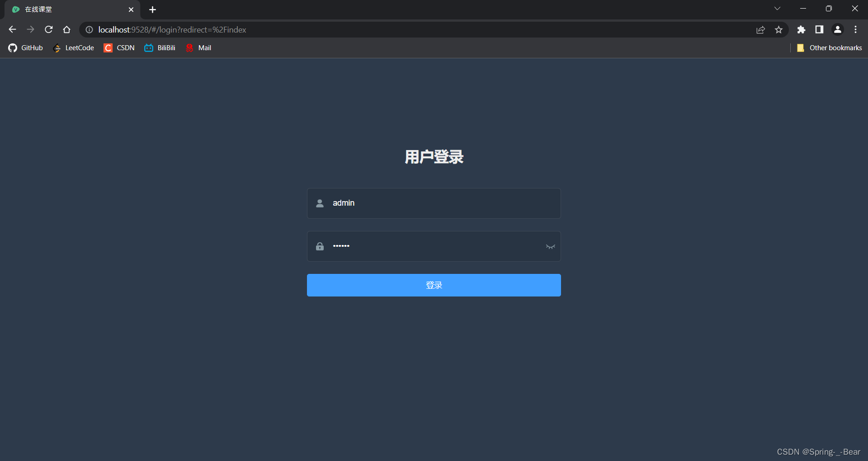Click the browser profile avatar icon
Screen dimensions: 868x461
tap(837, 29)
